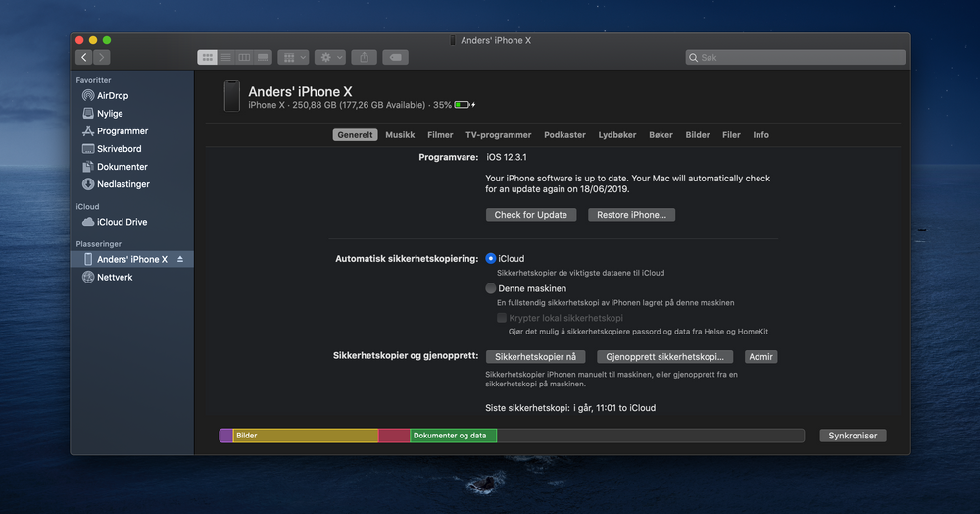Select the Generelt tab

tap(355, 135)
